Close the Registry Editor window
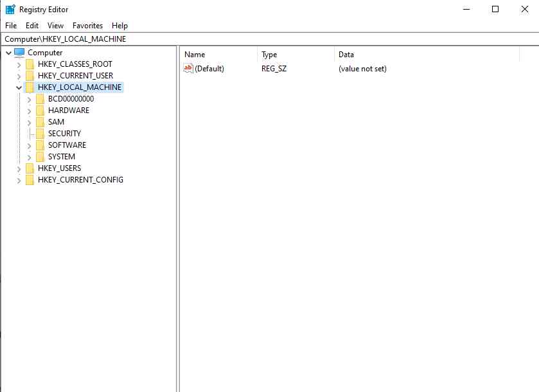 click(525, 9)
